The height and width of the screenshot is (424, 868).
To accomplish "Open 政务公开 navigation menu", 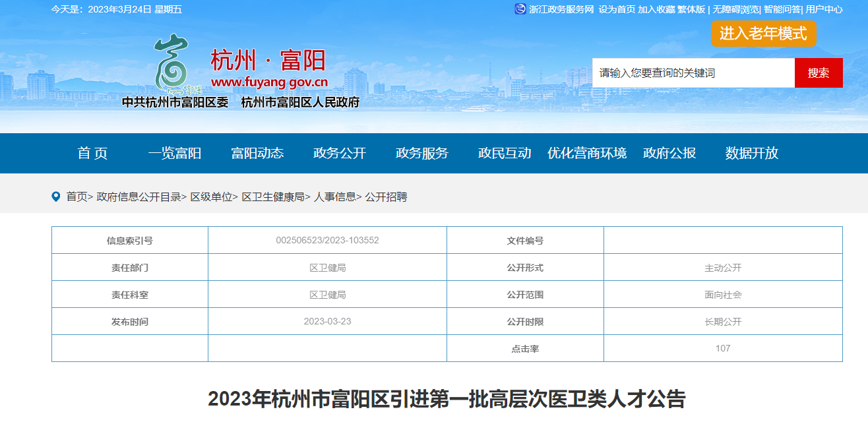I will [x=340, y=154].
